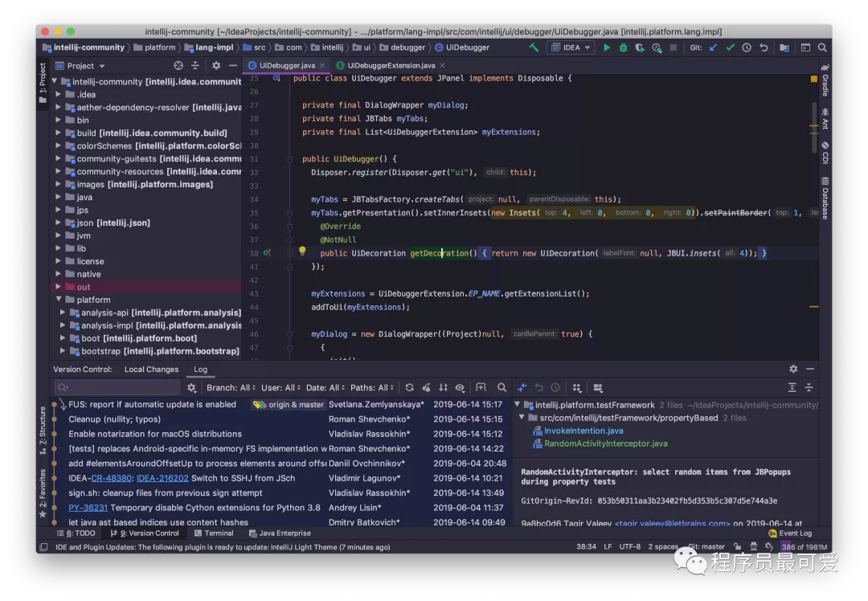Click the tagir.valeev@jetbrains.com email link

tap(672, 523)
